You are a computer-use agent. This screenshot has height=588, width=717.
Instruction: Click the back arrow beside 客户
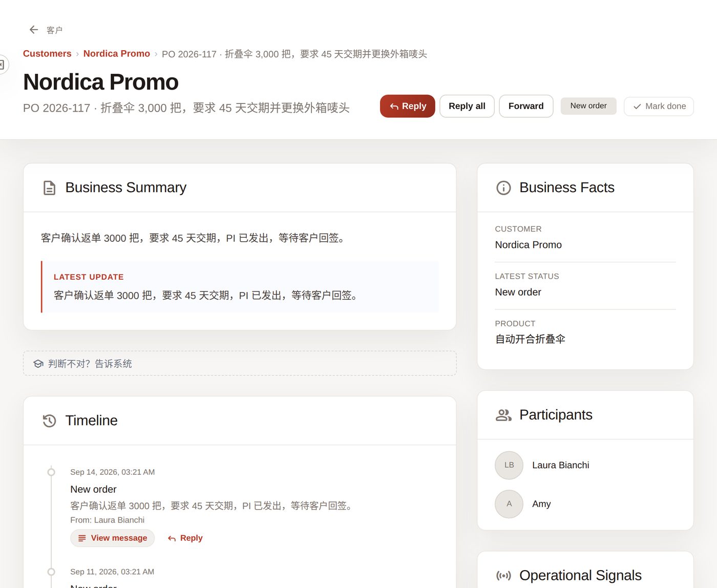(34, 30)
